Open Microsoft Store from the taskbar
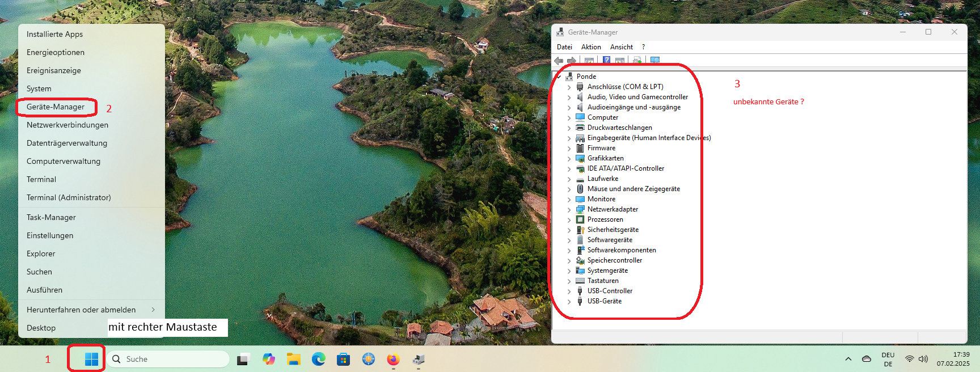 (x=343, y=359)
